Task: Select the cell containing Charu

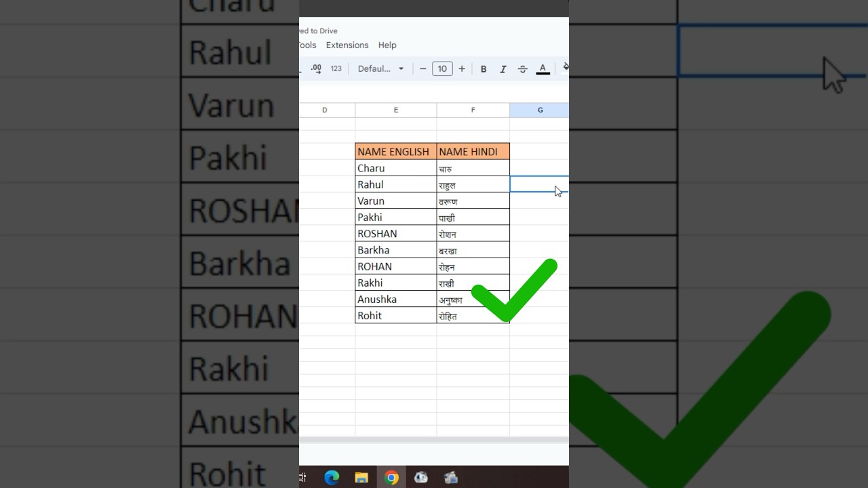Action: pyautogui.click(x=396, y=168)
